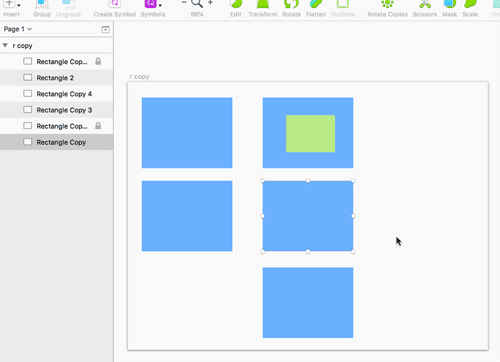
Task: Select the Edit tool icon
Action: 236,4
